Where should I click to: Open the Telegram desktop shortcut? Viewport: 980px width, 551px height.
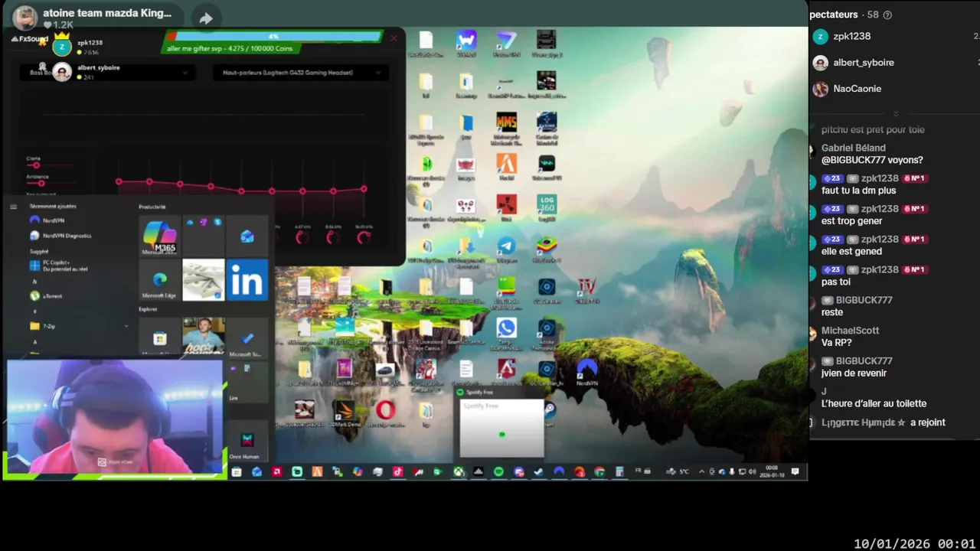(506, 249)
